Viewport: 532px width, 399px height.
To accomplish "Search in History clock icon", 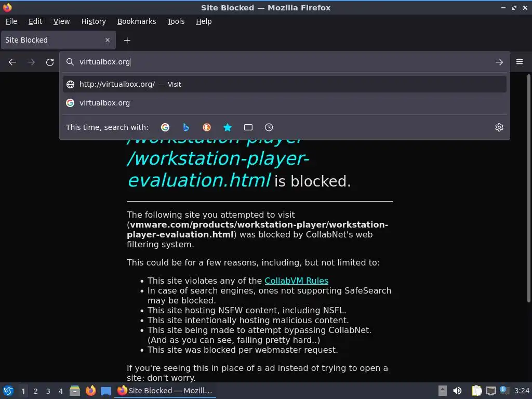I will coord(269,127).
